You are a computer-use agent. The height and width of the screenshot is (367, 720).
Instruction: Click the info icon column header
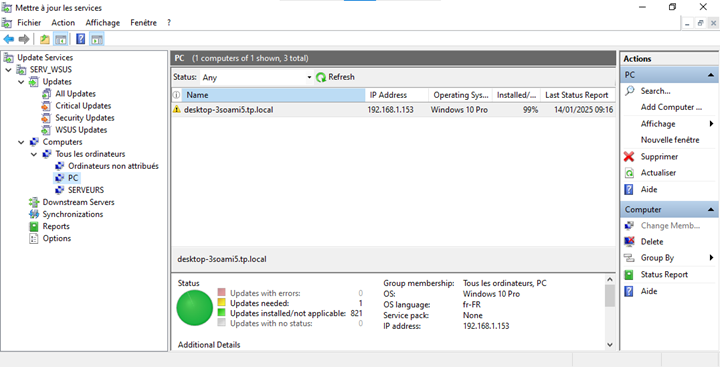tap(176, 95)
